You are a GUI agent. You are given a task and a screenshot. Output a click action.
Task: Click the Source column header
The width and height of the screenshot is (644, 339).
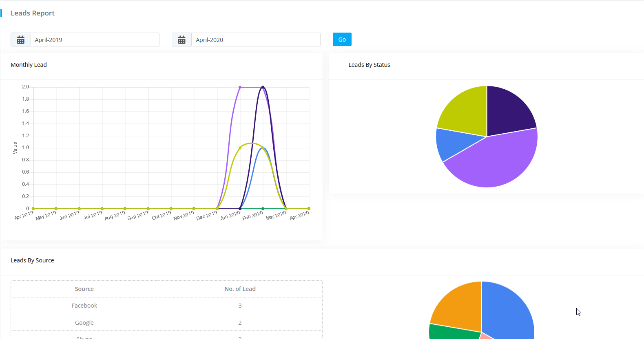[x=84, y=289]
